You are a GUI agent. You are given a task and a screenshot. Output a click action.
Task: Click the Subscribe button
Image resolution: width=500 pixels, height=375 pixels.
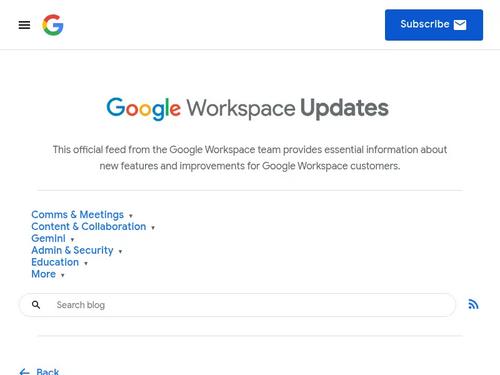(434, 25)
